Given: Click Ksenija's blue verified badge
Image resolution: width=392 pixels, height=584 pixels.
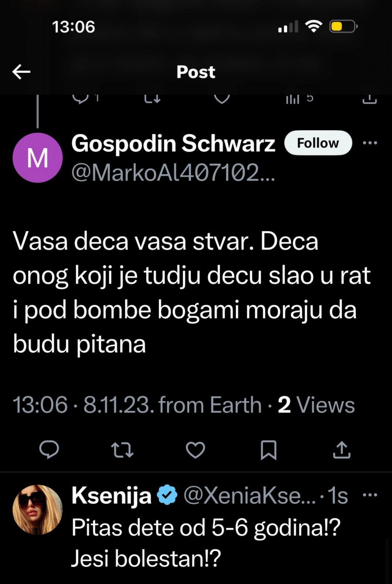Looking at the screenshot, I should point(167,494).
